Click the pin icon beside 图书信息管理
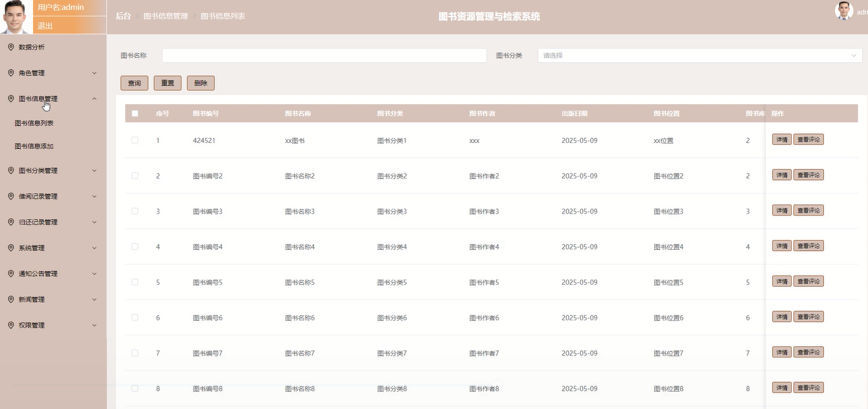The width and height of the screenshot is (868, 409). (x=11, y=99)
